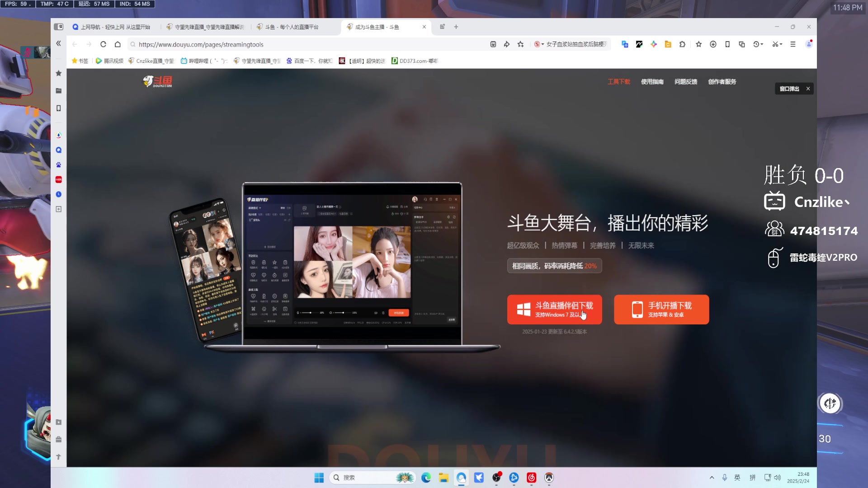This screenshot has height=488, width=868.
Task: Open sidebar favorites star icon
Action: [58, 73]
